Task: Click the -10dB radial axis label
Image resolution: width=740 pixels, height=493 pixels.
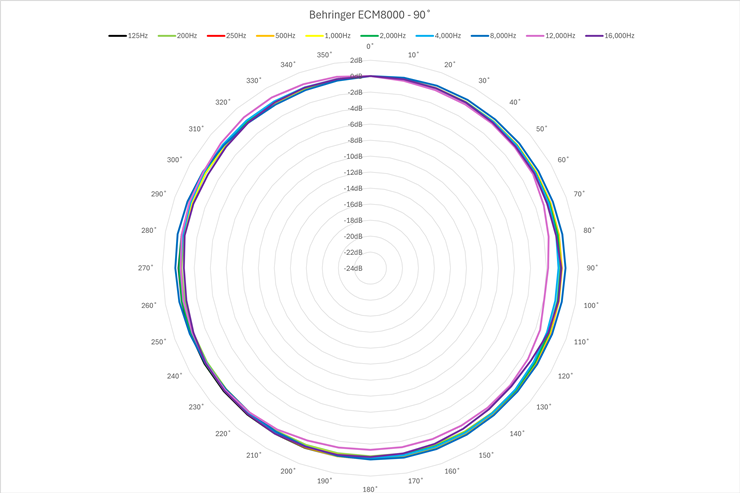Action: [353, 157]
